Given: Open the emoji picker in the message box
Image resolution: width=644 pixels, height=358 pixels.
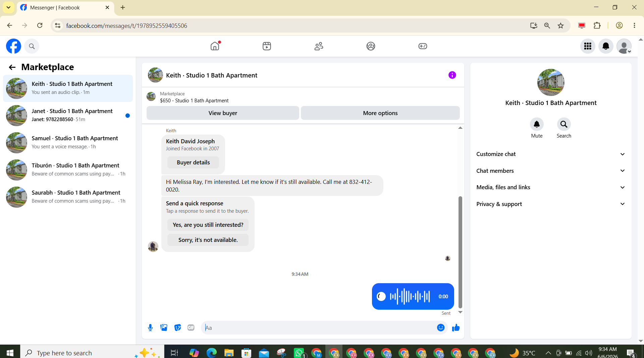Looking at the screenshot, I should pyautogui.click(x=441, y=328).
